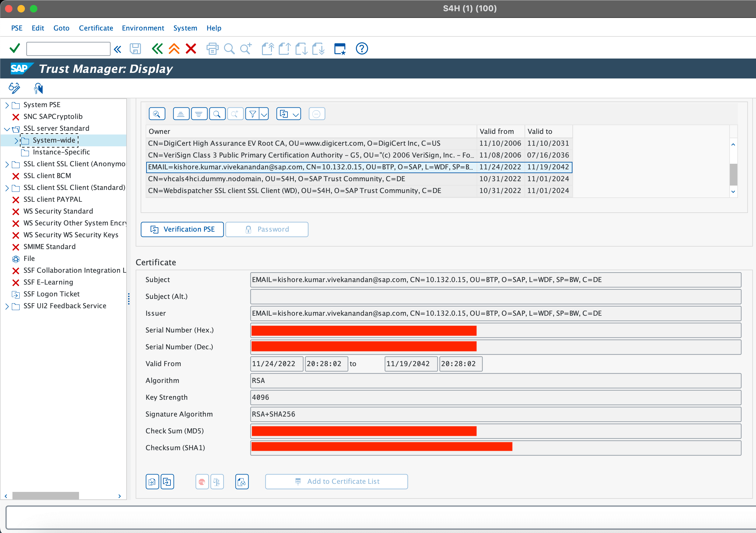Expand SSL client SSL Client (Anonymous) node

click(x=7, y=164)
